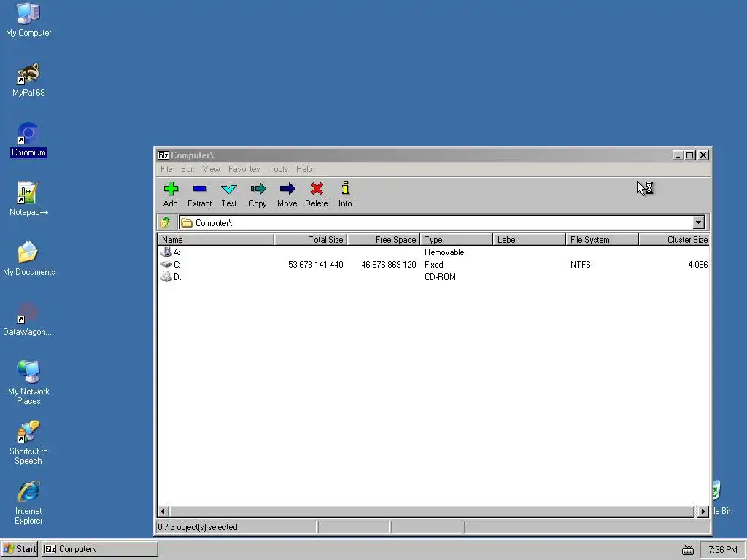Sort by File System column header

[602, 239]
